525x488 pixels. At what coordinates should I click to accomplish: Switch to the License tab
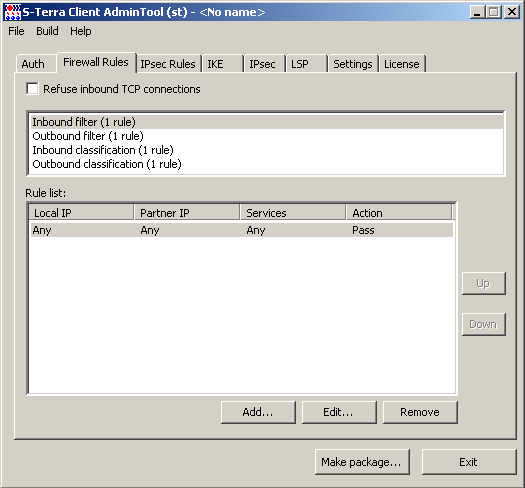402,64
